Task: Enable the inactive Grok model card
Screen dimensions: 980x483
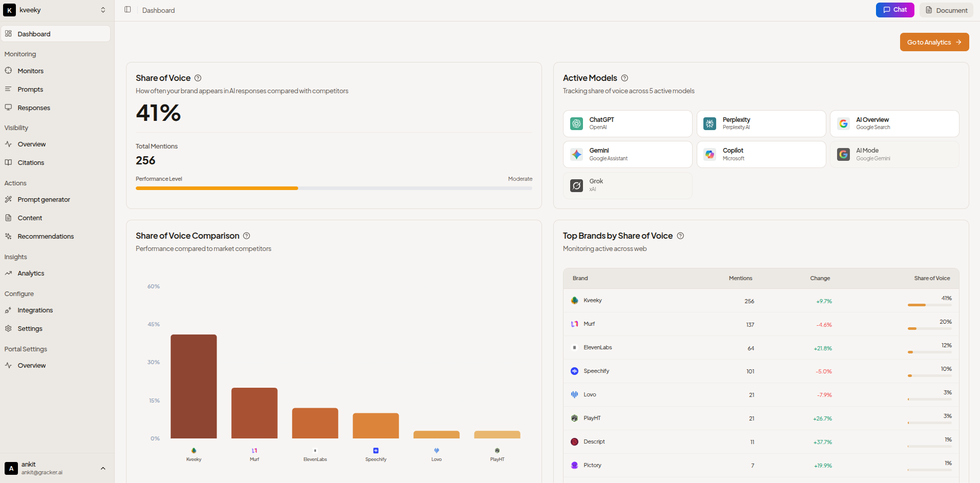Action: 628,185
